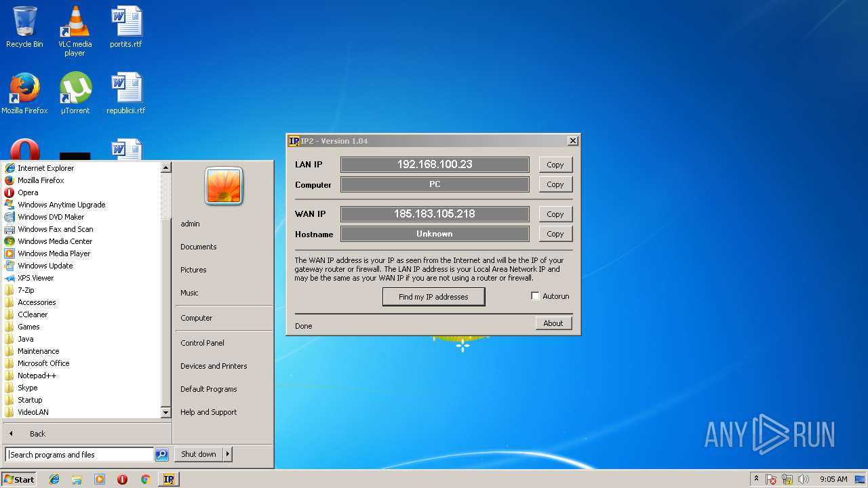Image resolution: width=868 pixels, height=488 pixels.
Task: Open Windows Update
Action: click(45, 266)
